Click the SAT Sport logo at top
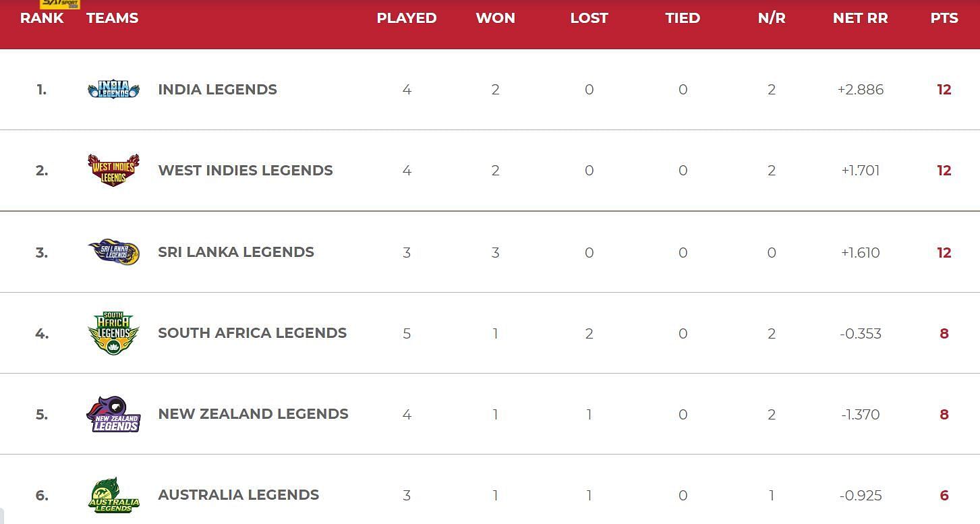The image size is (980, 524). tap(60, 4)
